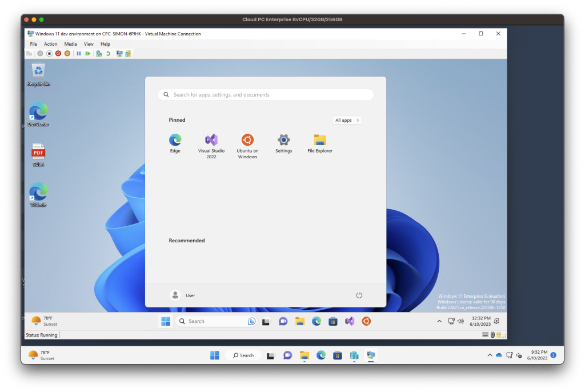Toggle Enhanced Session mode monitor icon

point(119,53)
